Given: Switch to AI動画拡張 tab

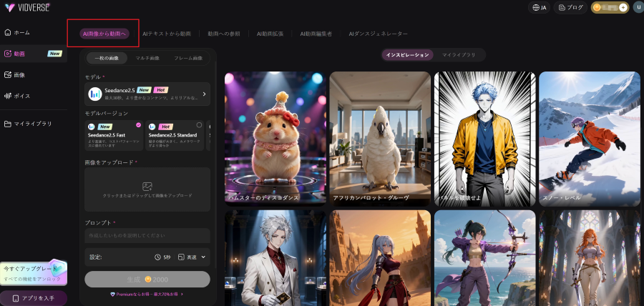Looking at the screenshot, I should pos(270,34).
